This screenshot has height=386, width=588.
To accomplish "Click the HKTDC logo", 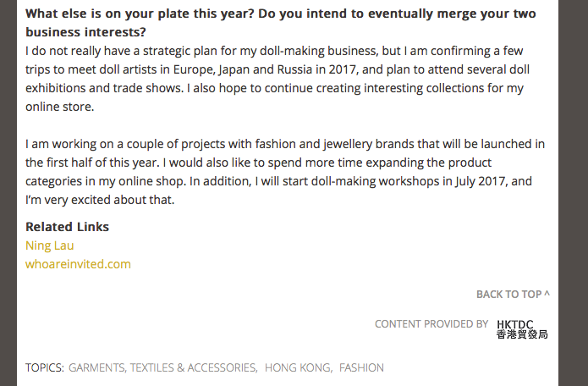I will pyautogui.click(x=515, y=324).
